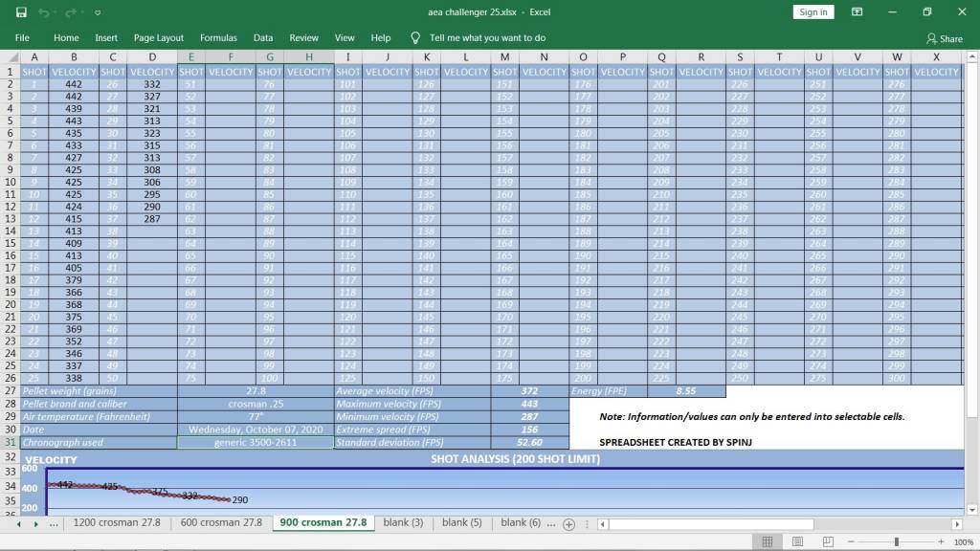This screenshot has width=980, height=551.
Task: Switch to Page Layout view icon
Action: tap(797, 541)
